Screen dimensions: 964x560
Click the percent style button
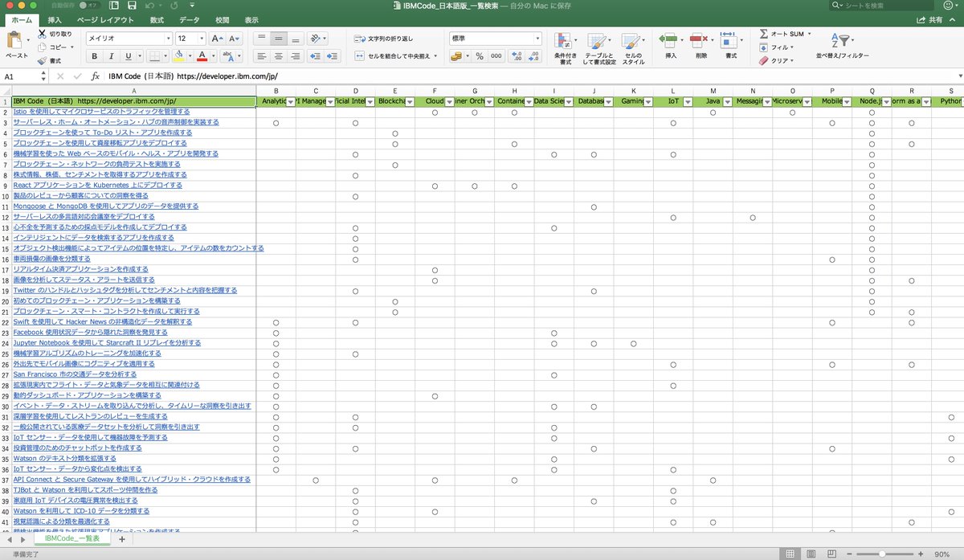(480, 56)
